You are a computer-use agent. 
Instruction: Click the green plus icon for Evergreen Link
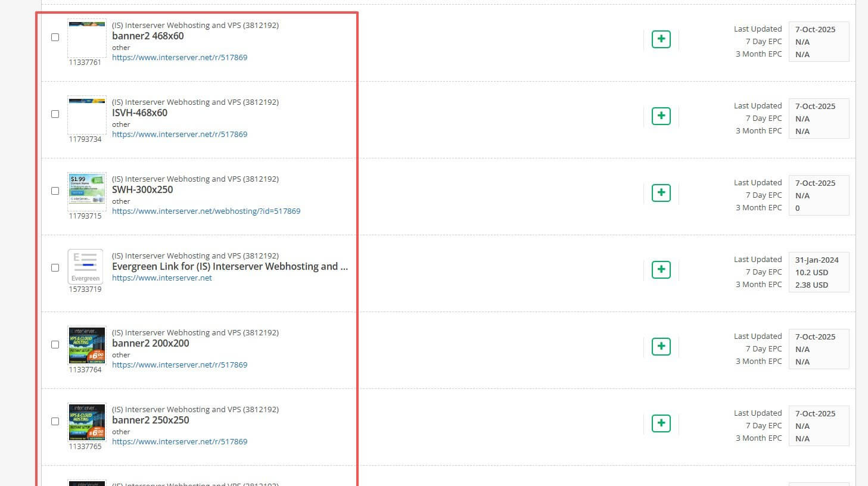tap(661, 270)
